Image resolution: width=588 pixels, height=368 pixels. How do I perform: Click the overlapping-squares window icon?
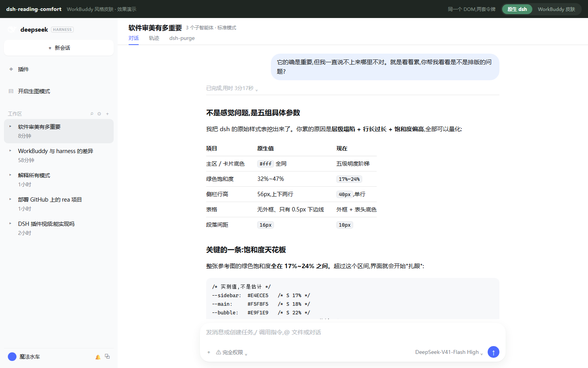[x=107, y=357]
